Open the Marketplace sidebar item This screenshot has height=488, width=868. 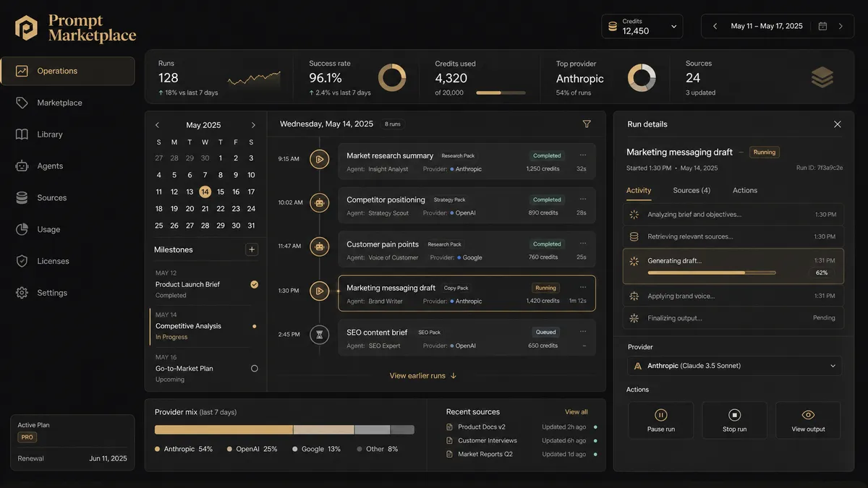(67, 103)
